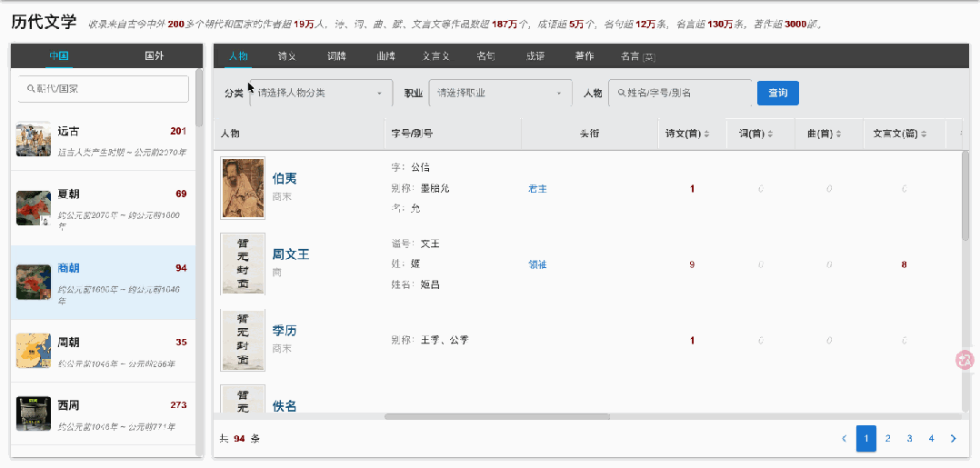Switch to the 诗文 tab

pyautogui.click(x=287, y=55)
